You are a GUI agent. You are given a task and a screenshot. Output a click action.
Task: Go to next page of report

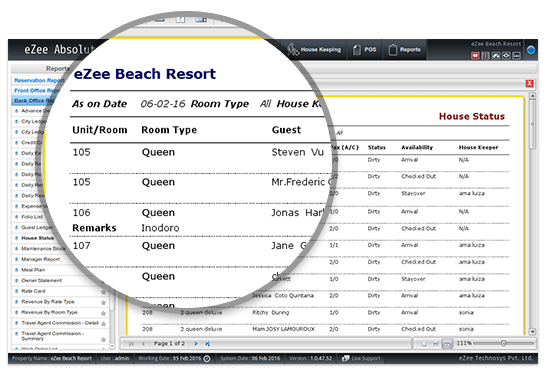196,344
